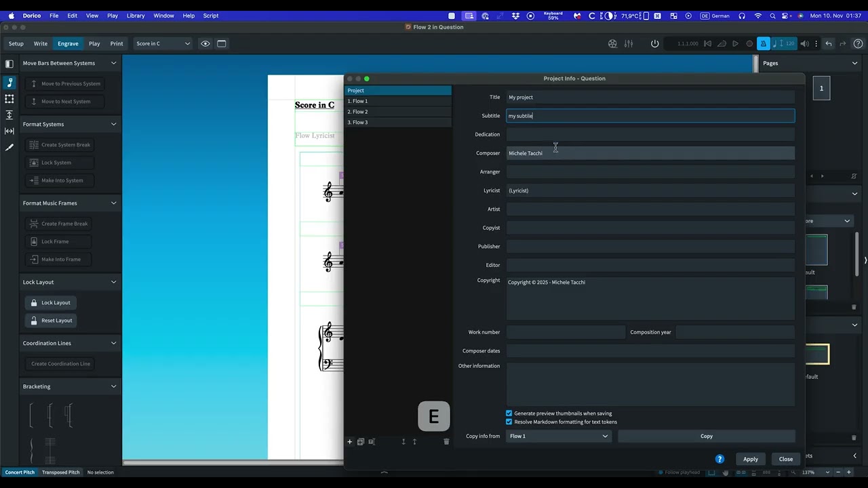Collapse the Pages panel section
Screen dimensions: 868x488
pos(854,63)
